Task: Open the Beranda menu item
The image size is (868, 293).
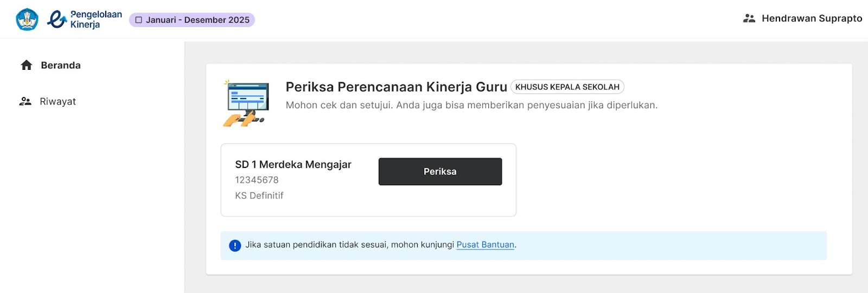Action: click(61, 66)
